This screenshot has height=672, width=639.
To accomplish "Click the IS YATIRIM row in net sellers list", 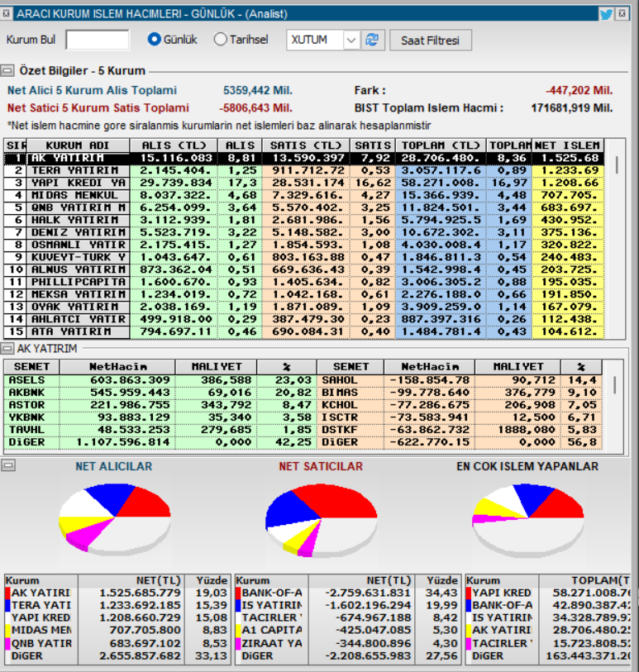I will point(348,606).
